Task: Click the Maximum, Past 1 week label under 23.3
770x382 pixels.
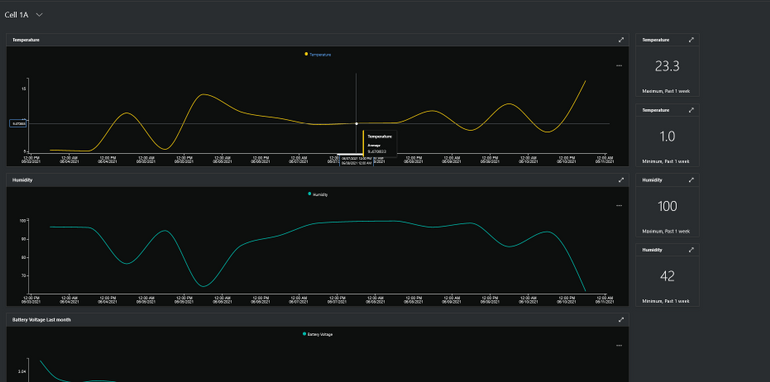Action: (667, 91)
